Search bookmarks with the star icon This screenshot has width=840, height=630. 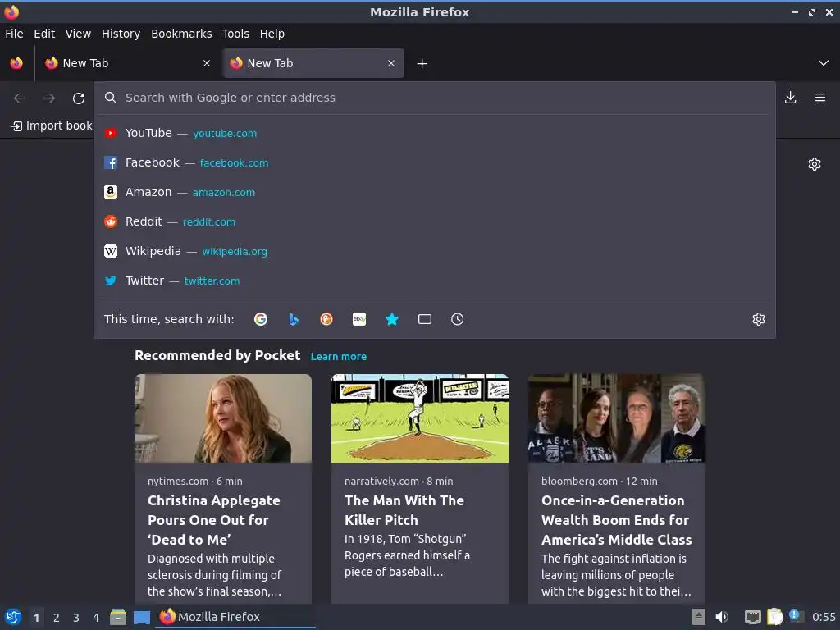click(392, 319)
